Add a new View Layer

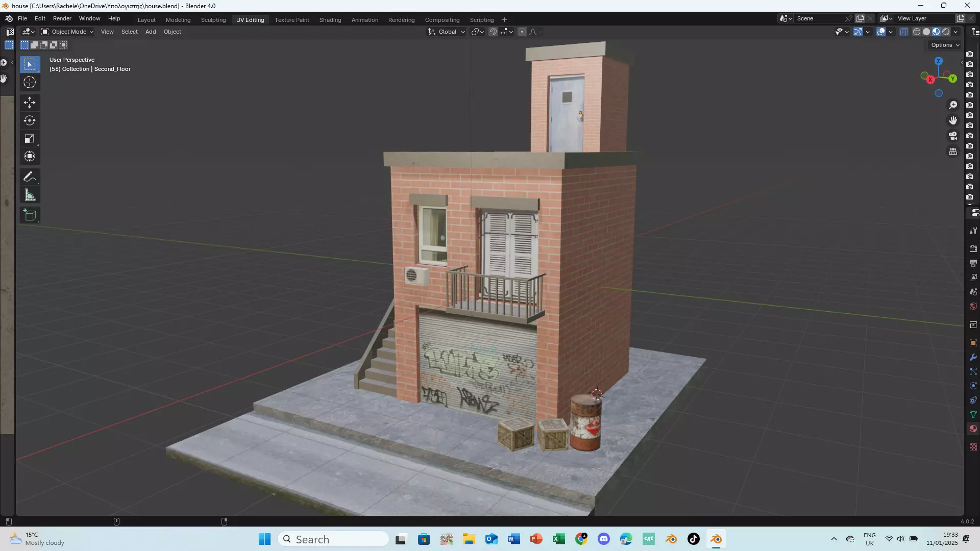tap(961, 18)
